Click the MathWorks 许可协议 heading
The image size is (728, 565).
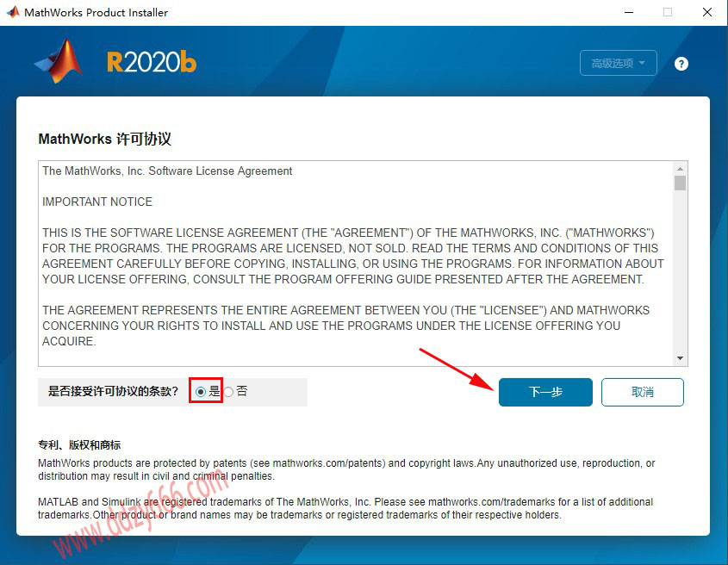coord(105,139)
